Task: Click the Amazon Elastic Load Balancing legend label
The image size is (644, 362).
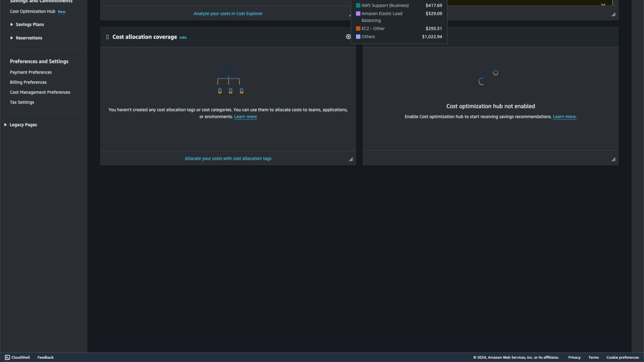Action: 382,17
